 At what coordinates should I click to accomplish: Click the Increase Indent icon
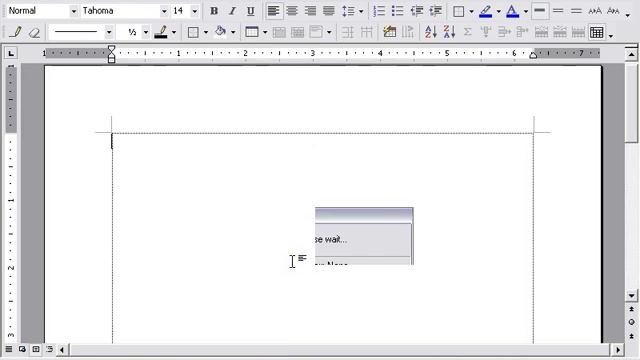435,11
